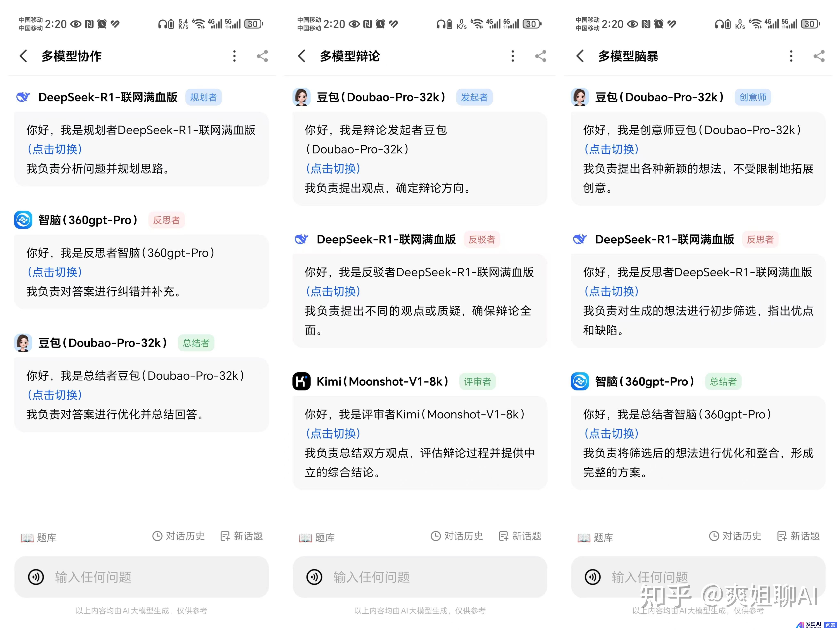Go back from 多模型协作 screen
Viewport: 840px width, 630px height.
23,56
